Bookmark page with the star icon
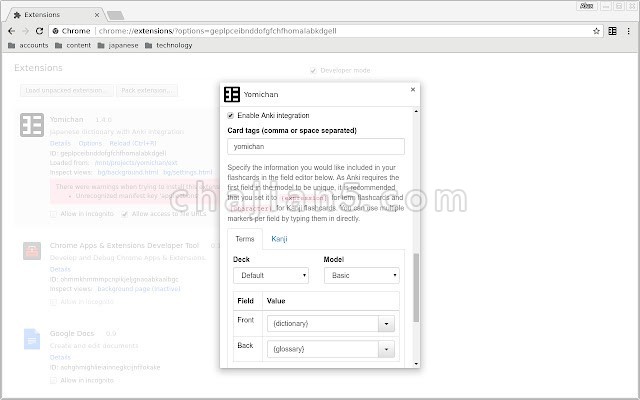This screenshot has height=400, width=640. click(596, 31)
